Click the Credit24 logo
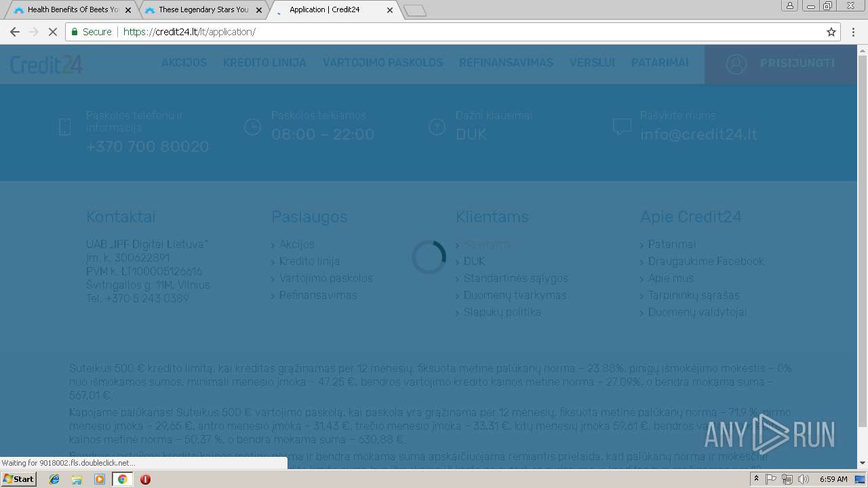This screenshot has width=868, height=488. pyautogui.click(x=47, y=64)
